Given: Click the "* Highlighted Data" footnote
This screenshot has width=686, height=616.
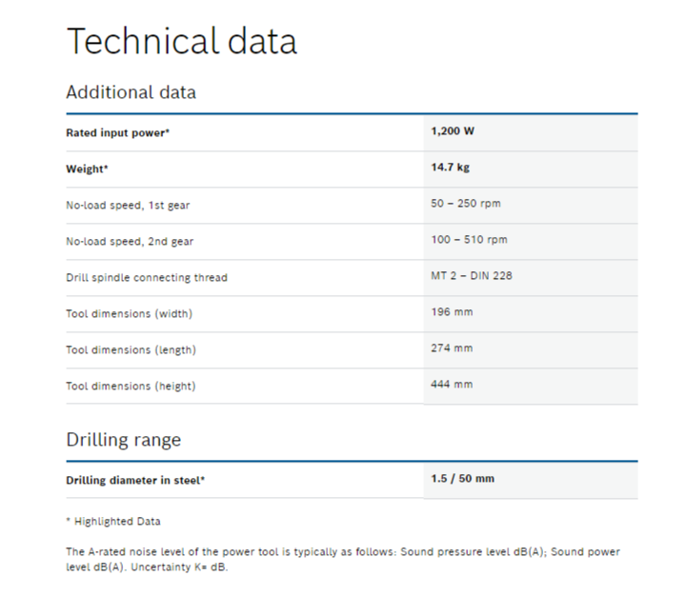Looking at the screenshot, I should coord(113,522).
